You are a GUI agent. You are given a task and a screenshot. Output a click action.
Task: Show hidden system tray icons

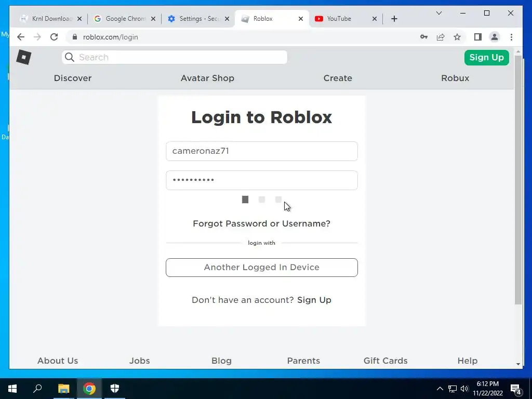[440, 389]
